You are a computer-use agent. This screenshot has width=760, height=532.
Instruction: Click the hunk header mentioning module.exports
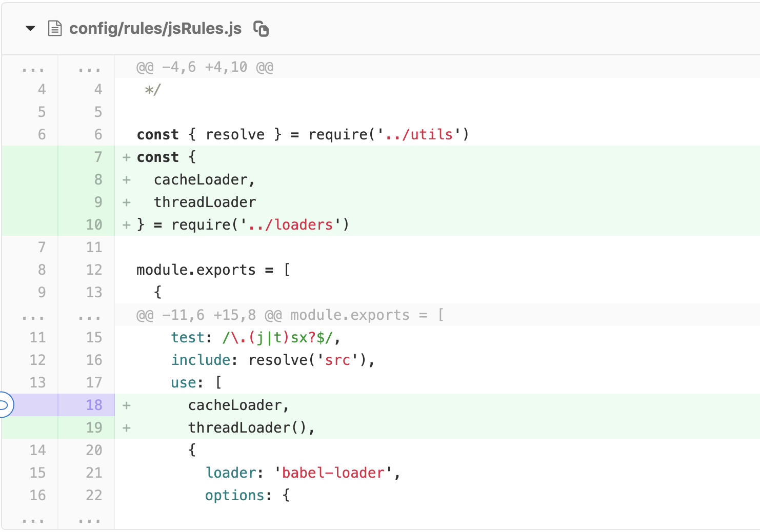coord(290,315)
